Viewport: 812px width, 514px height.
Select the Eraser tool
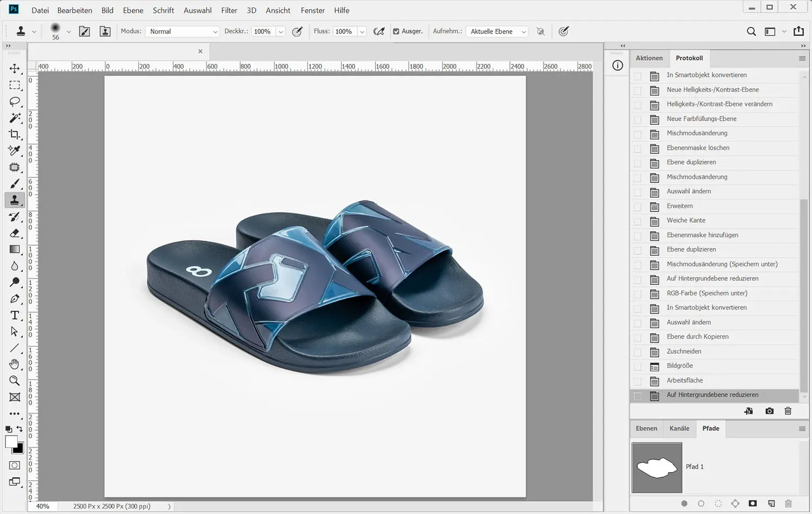[15, 233]
